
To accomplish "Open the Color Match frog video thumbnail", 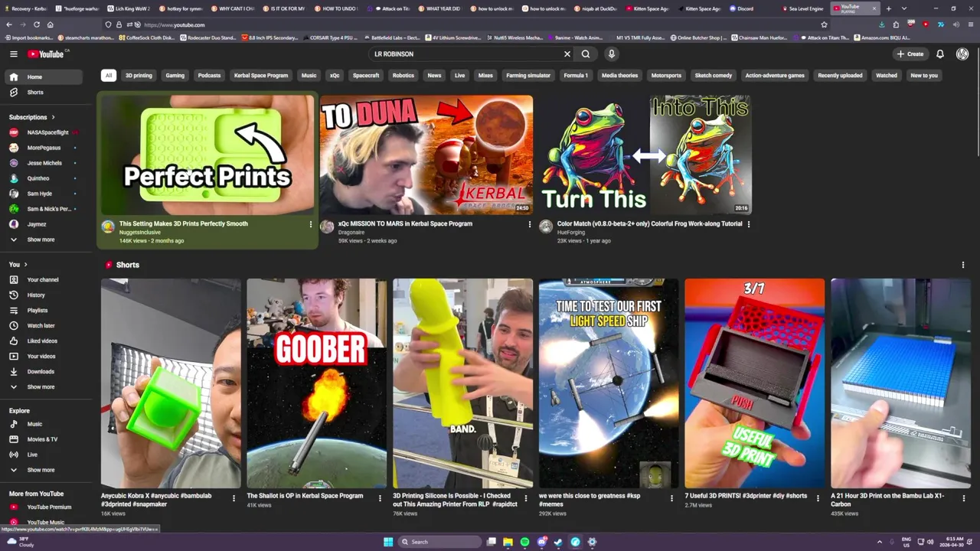I will coord(645,155).
